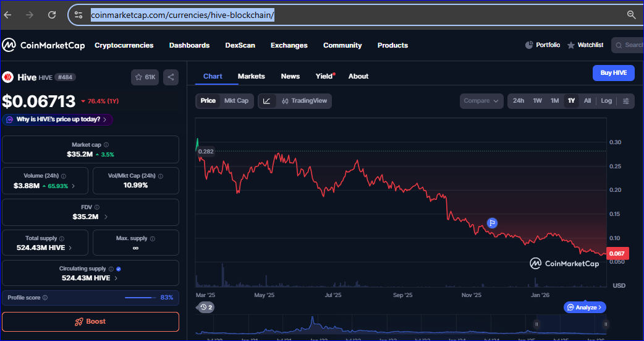Open CoinMarketCap home logo
The height and width of the screenshot is (341, 644).
43,45
